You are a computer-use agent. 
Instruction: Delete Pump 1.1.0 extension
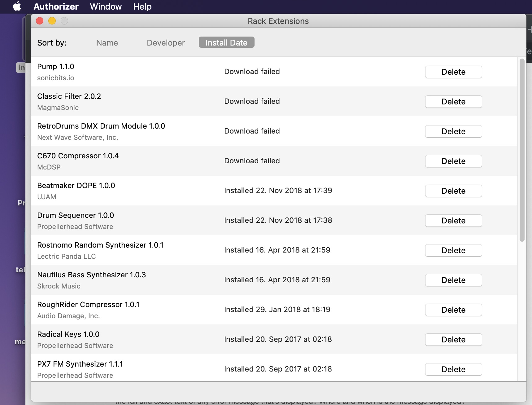pos(453,72)
